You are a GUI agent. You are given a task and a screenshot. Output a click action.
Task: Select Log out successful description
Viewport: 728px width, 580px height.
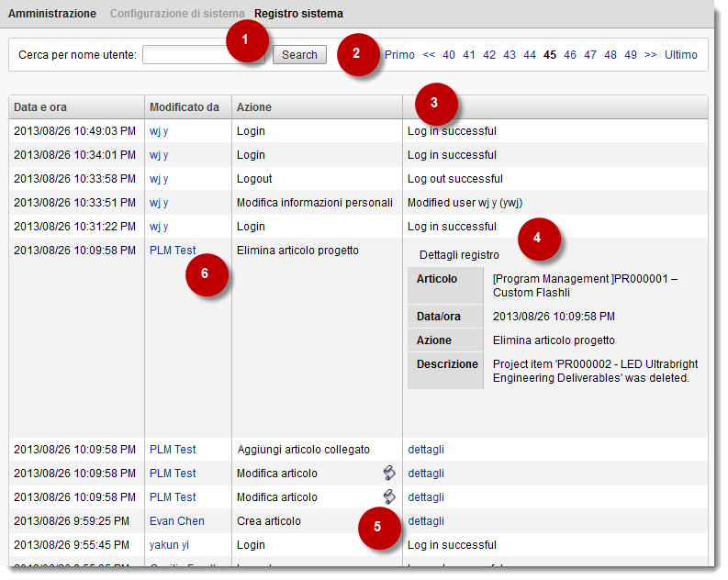[455, 179]
